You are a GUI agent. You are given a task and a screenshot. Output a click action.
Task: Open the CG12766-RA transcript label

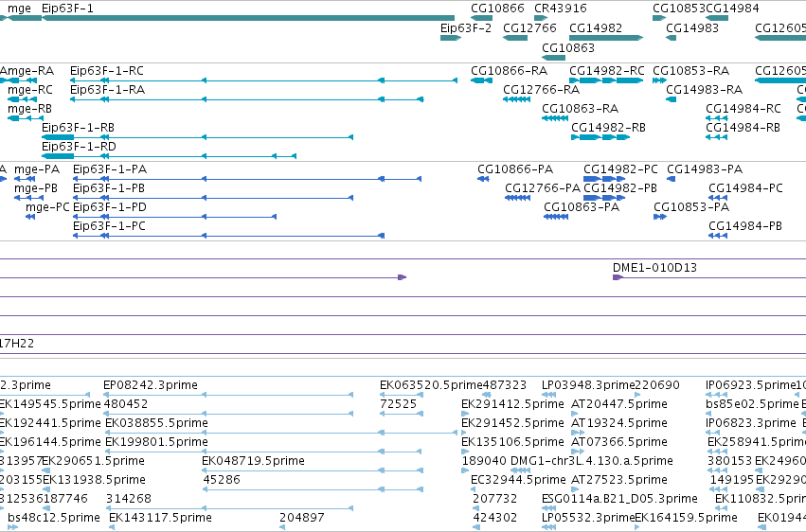click(541, 90)
